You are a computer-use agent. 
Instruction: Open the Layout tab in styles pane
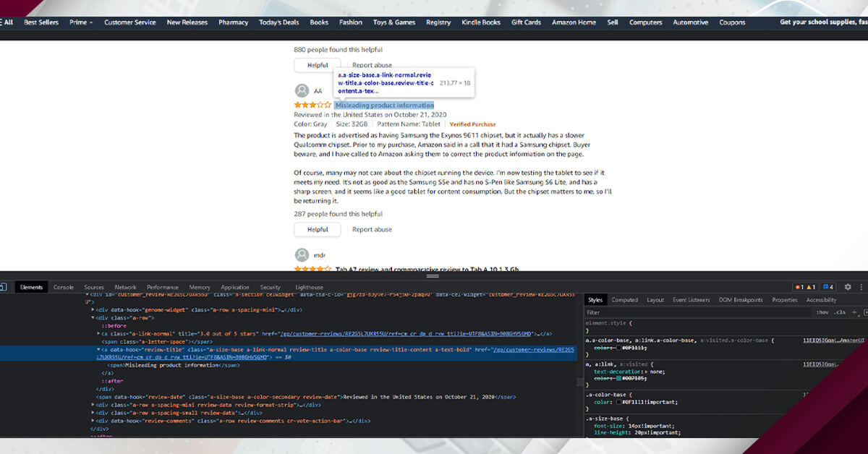pyautogui.click(x=655, y=300)
